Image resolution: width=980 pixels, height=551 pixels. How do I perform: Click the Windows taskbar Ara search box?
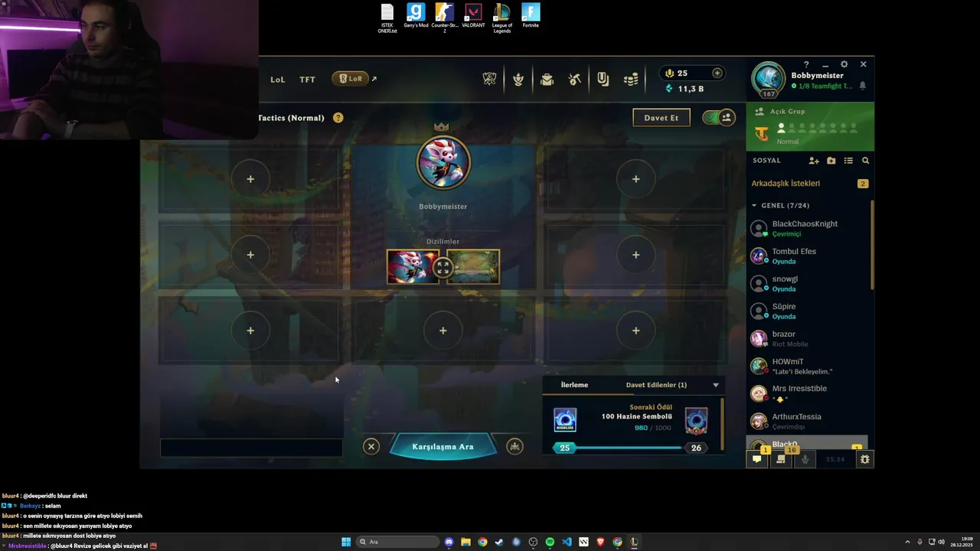[x=397, y=542]
